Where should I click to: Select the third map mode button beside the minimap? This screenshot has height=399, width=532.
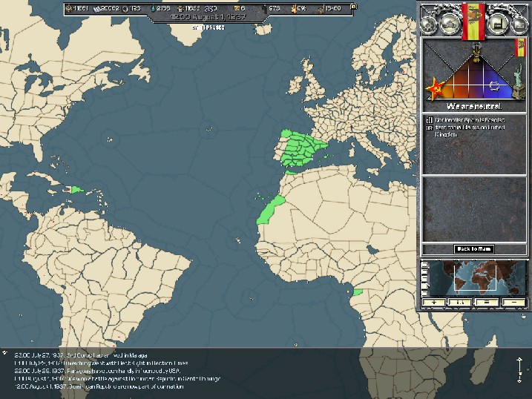point(424,280)
